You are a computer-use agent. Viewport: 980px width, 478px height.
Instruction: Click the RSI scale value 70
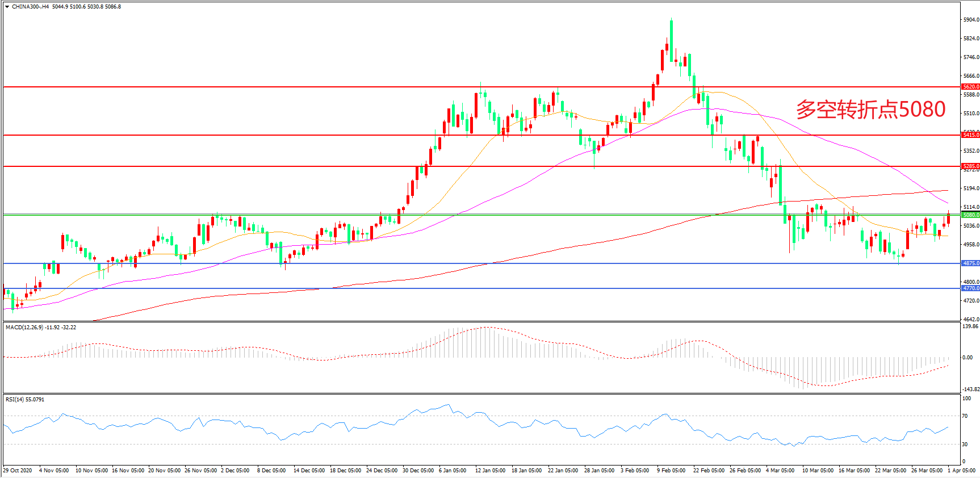pos(965,416)
